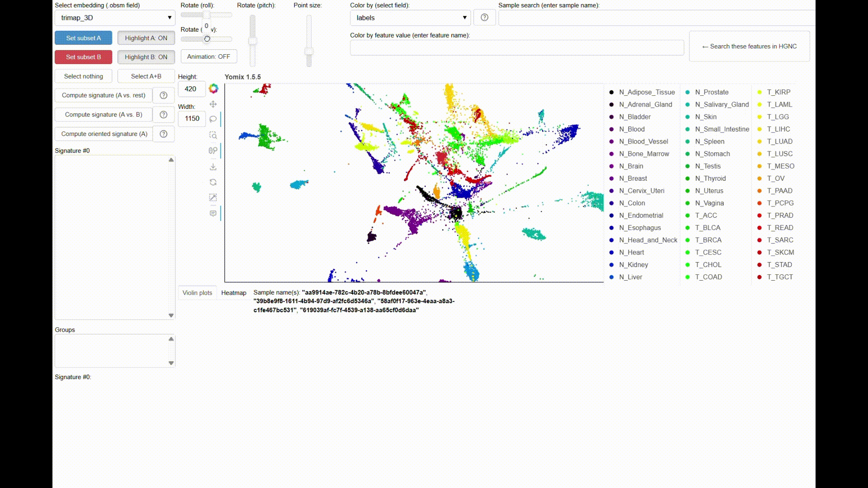Image resolution: width=868 pixels, height=488 pixels.
Task: Click the colorful Bokeh logo icon
Action: point(213,89)
